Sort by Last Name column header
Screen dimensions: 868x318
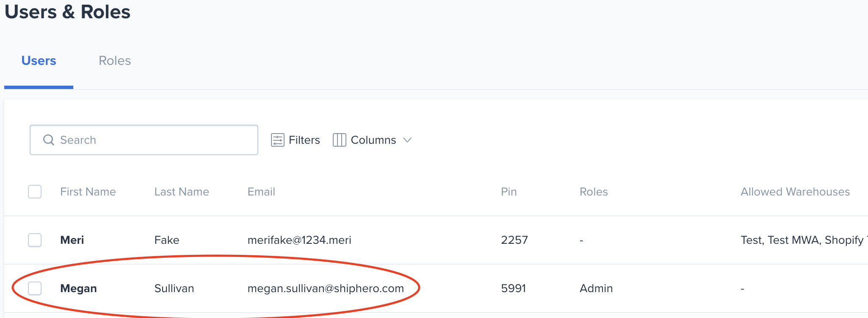[182, 192]
